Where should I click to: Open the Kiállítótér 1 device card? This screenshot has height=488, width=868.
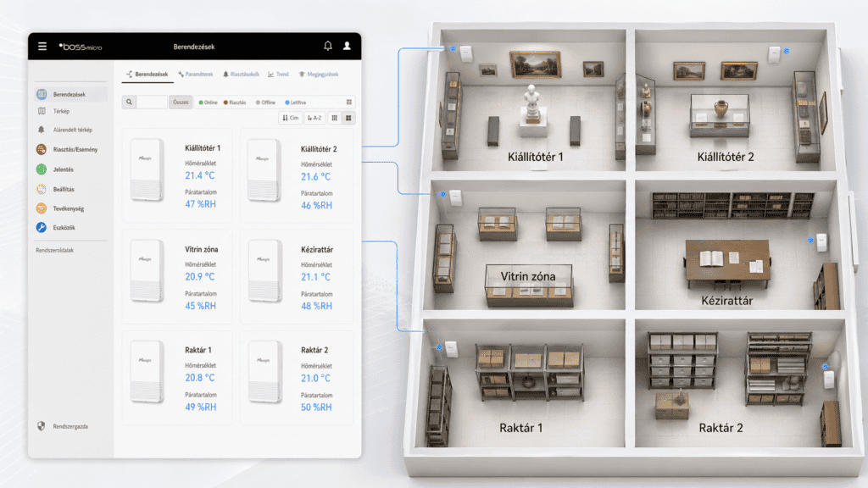(178, 175)
